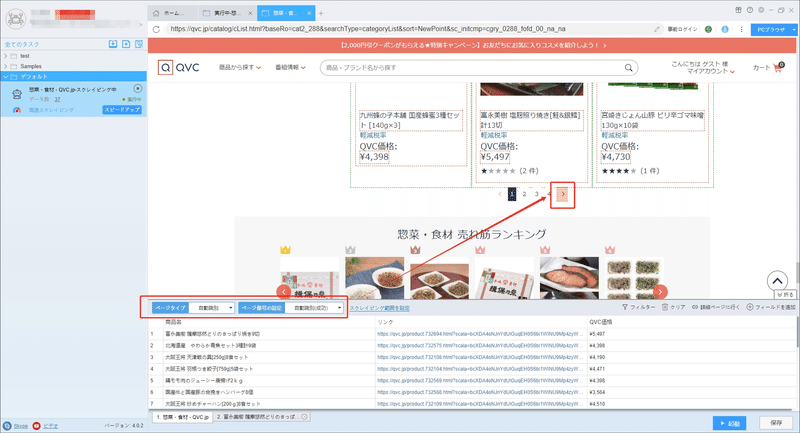Select the 2. 富永美樹 bottom tab
The height and width of the screenshot is (433, 800).
[262, 417]
